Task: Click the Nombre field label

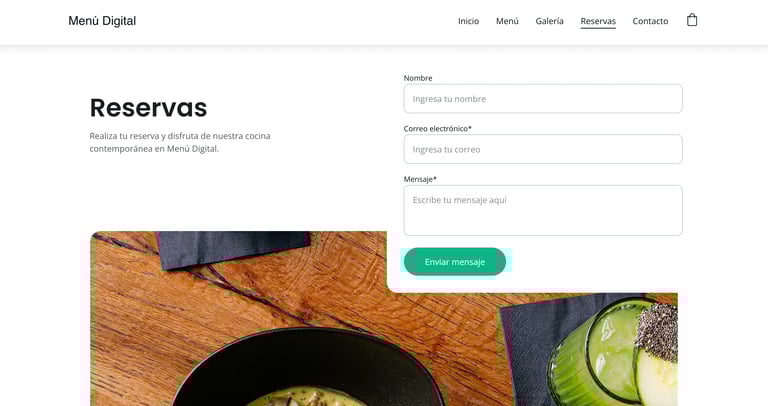Action: point(418,78)
